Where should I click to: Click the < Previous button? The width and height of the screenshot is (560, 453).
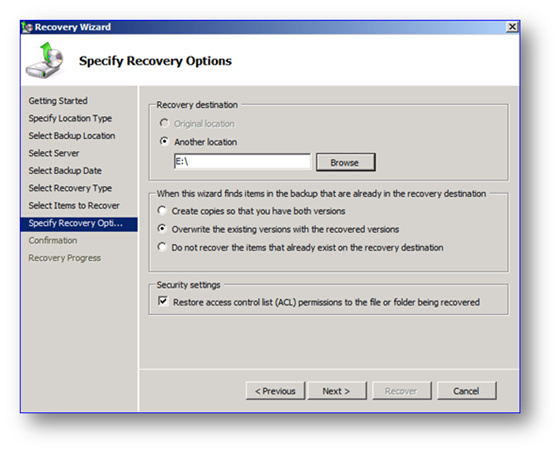(x=275, y=391)
